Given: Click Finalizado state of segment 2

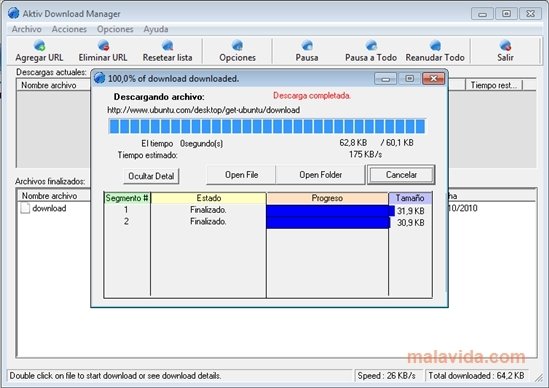Looking at the screenshot, I should pos(208,222).
